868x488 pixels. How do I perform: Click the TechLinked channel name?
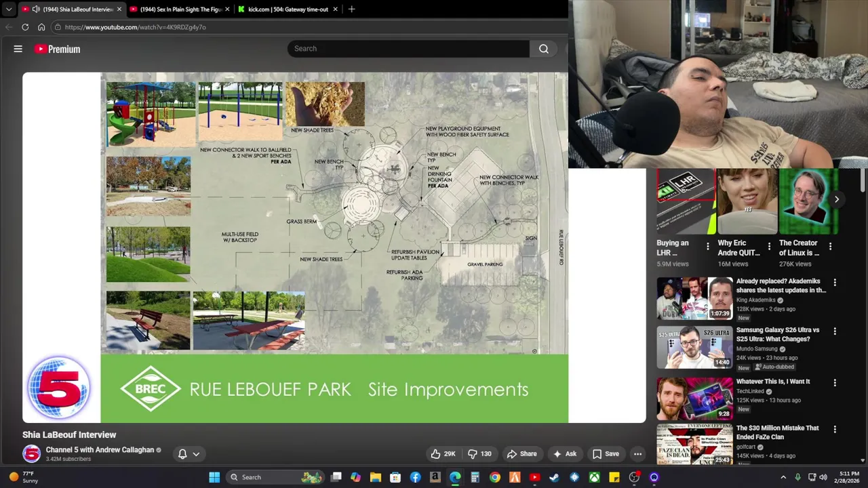[x=750, y=391]
